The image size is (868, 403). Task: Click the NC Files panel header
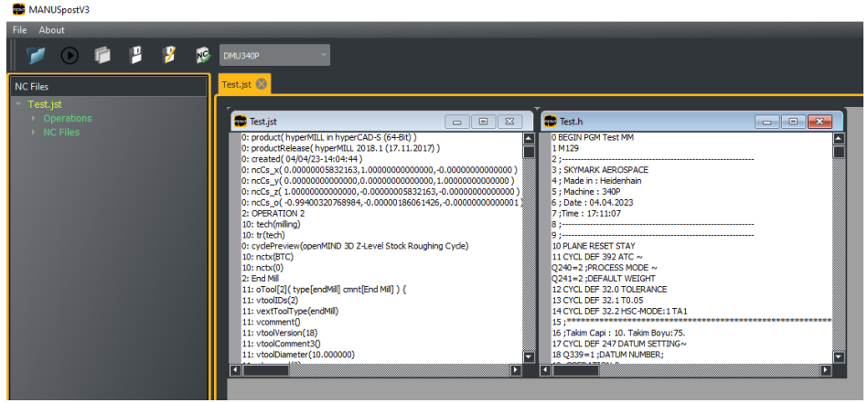coord(109,86)
